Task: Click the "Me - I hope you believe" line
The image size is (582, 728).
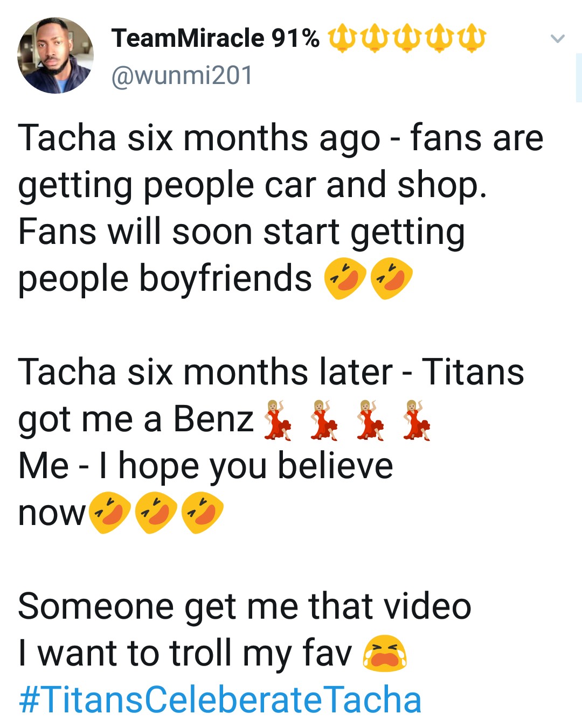Action: [x=205, y=466]
